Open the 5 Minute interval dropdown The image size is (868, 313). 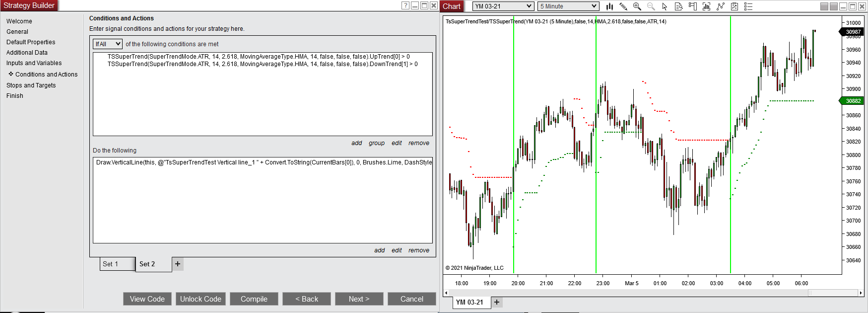(568, 6)
